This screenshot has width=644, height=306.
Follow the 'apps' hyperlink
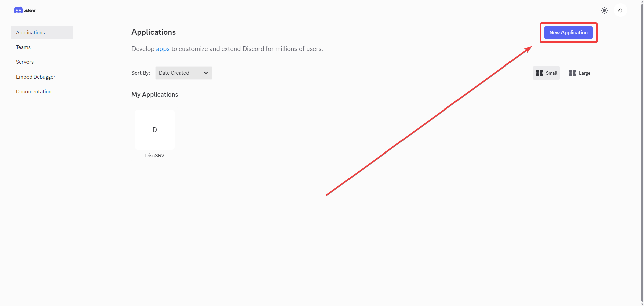pos(163,49)
